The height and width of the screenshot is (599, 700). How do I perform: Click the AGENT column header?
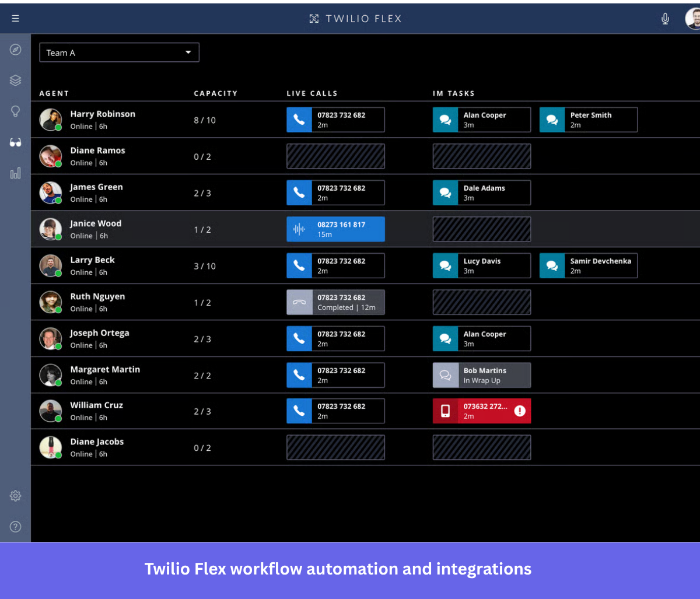click(x=54, y=93)
